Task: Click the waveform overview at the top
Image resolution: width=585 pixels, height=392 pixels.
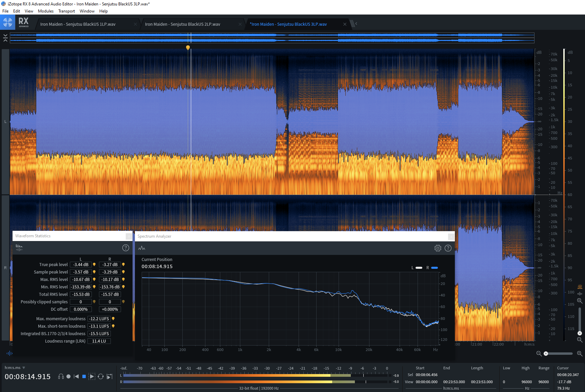Action: click(x=272, y=38)
